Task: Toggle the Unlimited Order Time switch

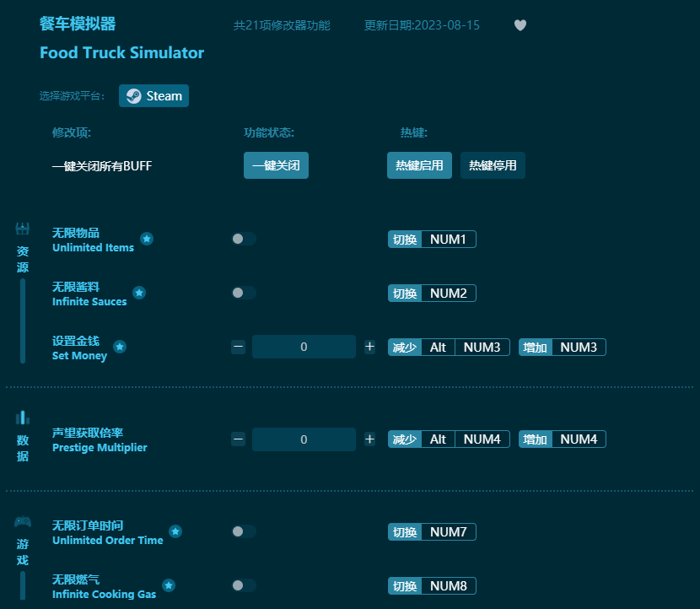Action: coord(244,531)
